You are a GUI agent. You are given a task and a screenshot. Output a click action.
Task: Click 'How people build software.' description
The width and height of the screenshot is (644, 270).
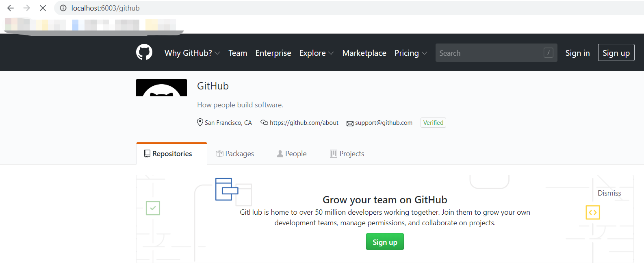240,105
